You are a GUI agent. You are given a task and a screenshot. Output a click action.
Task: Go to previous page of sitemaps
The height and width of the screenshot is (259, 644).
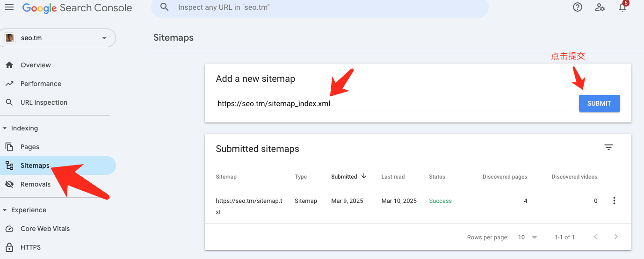pos(595,237)
